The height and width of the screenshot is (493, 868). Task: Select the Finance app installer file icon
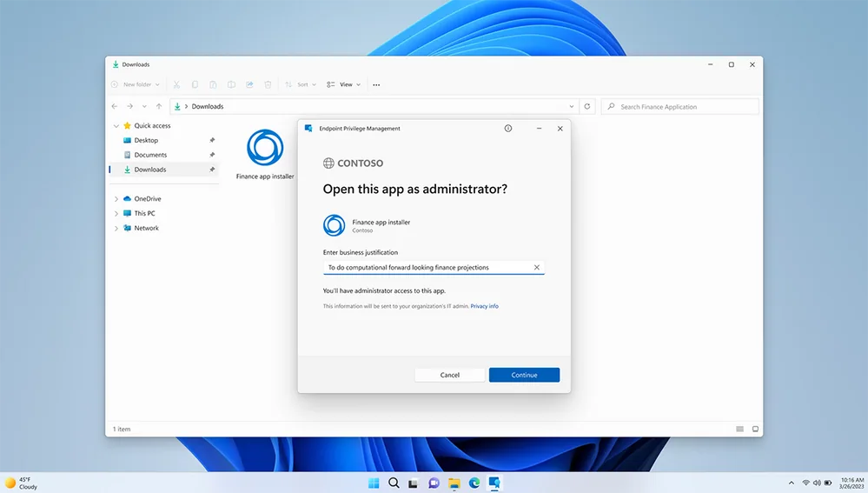[265, 148]
